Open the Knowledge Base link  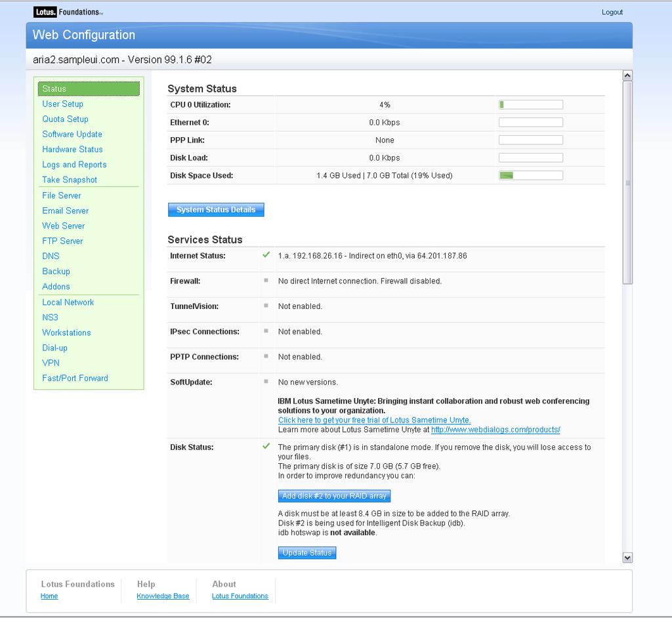pos(163,596)
